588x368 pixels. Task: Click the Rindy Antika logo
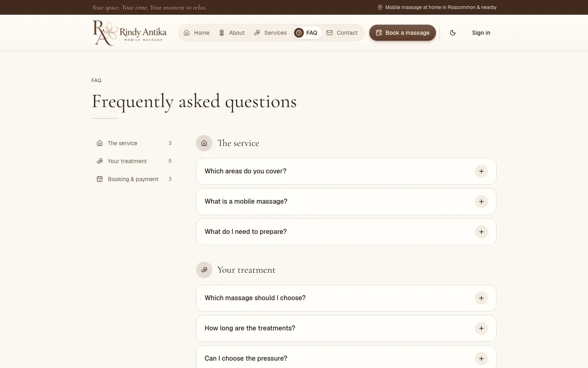(129, 33)
